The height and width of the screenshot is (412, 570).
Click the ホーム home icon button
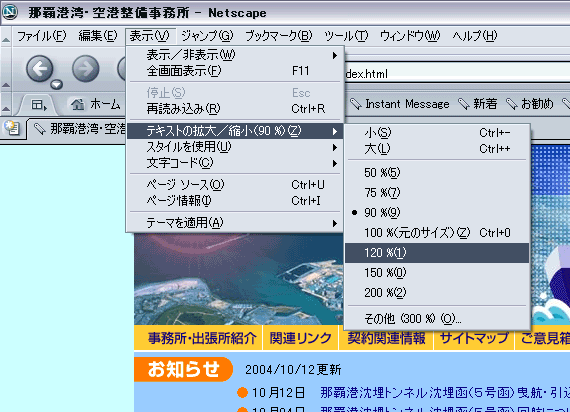(x=95, y=104)
